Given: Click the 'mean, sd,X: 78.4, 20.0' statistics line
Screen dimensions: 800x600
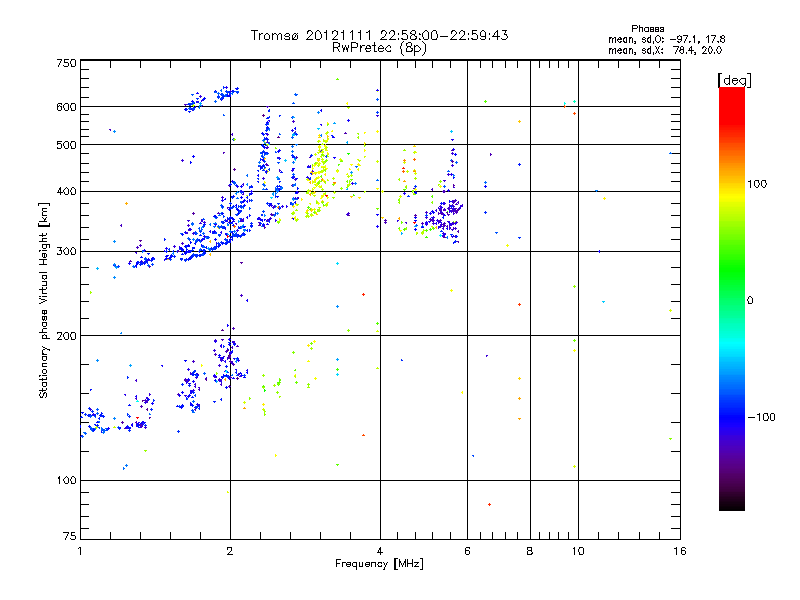Looking at the screenshot, I should pyautogui.click(x=665, y=50).
